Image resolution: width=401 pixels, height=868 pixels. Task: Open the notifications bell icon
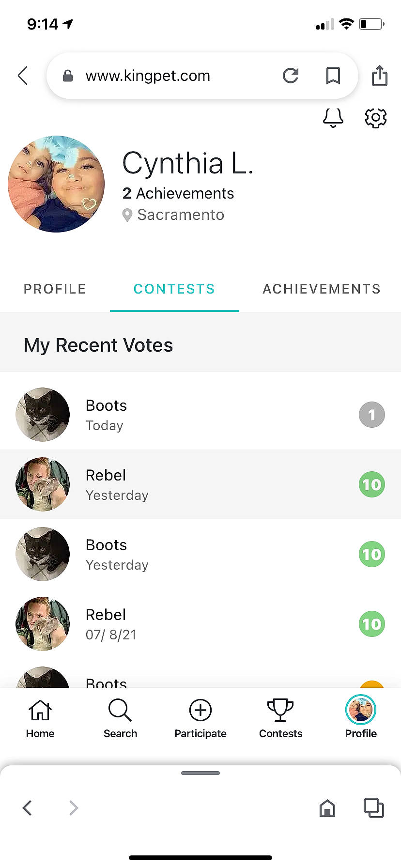[333, 118]
